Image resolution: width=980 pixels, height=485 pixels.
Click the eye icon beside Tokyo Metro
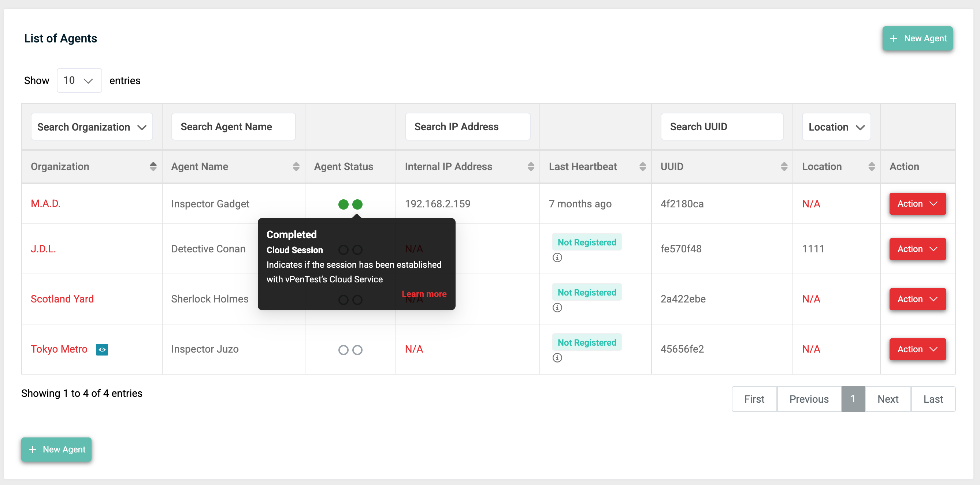[102, 349]
